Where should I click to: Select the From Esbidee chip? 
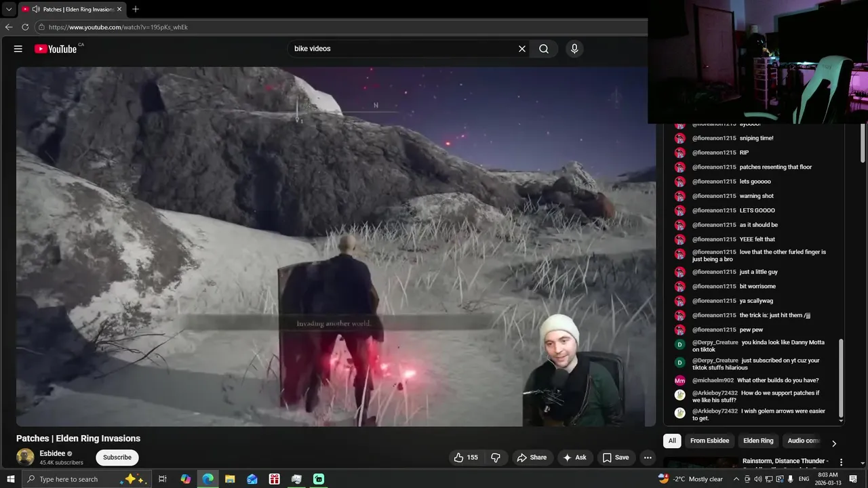tap(709, 441)
